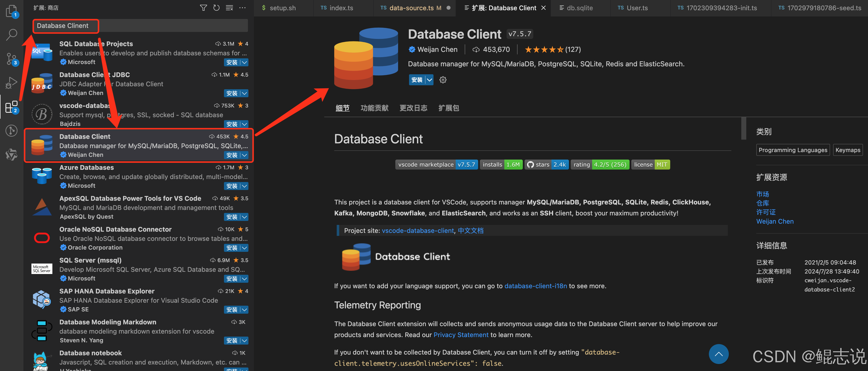Image resolution: width=868 pixels, height=371 pixels.
Task: Install SQL Server (mssql) extension
Action: pyautogui.click(x=232, y=279)
